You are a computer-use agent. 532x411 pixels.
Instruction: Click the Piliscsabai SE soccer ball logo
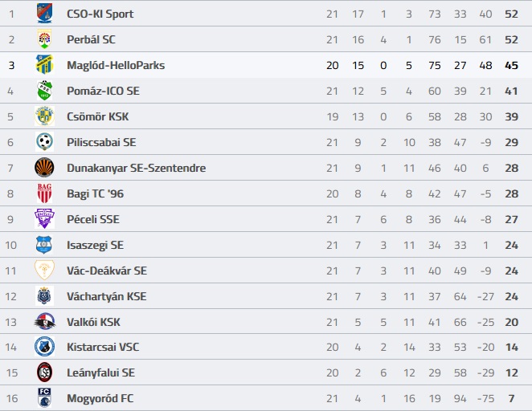tap(44, 141)
